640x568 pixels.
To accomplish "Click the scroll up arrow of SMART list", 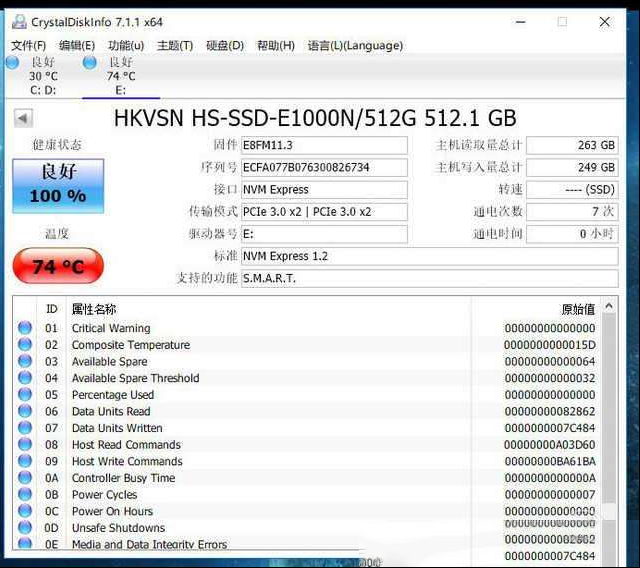I will pos(609,306).
